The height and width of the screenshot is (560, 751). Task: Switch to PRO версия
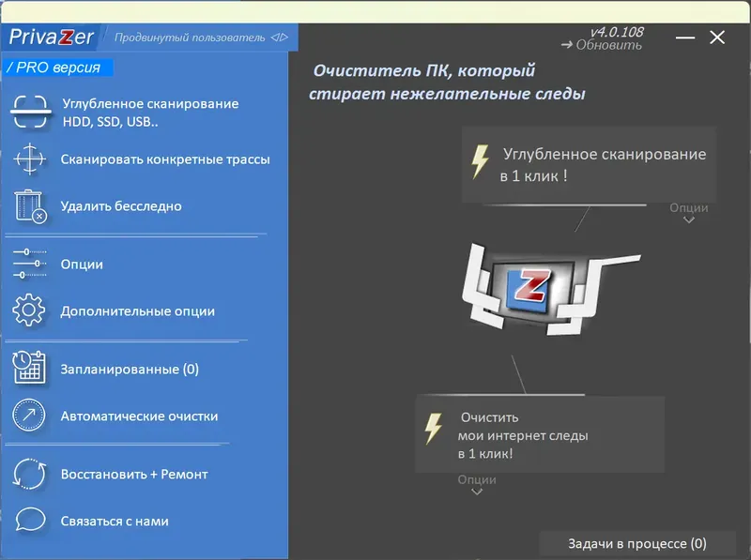pos(54,68)
